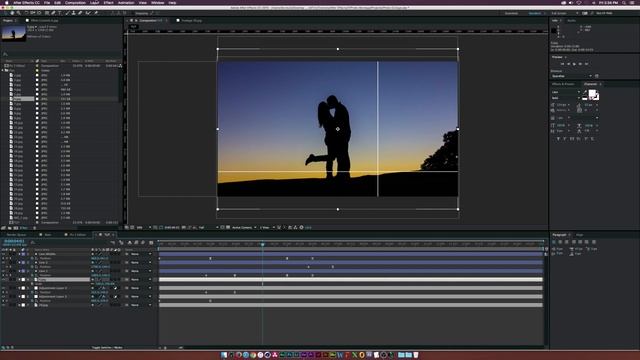The width and height of the screenshot is (640, 360).
Task: Select the Rotation tool in toolbar
Action: pyautogui.click(x=27, y=13)
